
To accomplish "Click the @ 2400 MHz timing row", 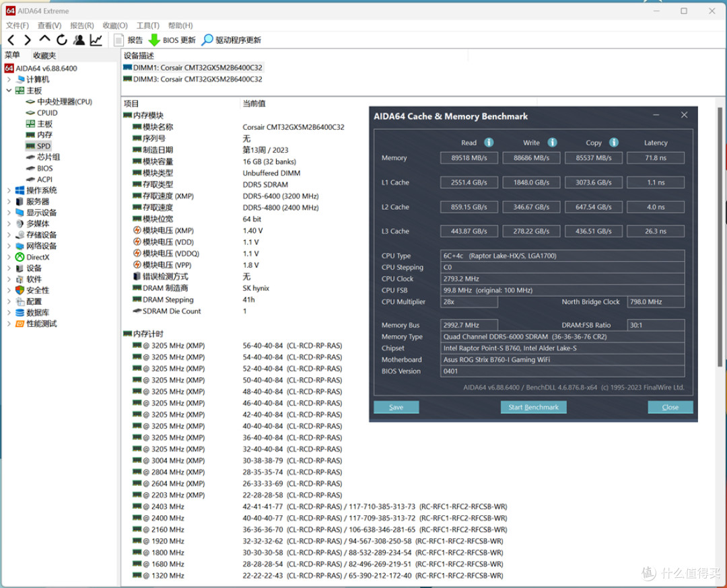I will (320, 518).
